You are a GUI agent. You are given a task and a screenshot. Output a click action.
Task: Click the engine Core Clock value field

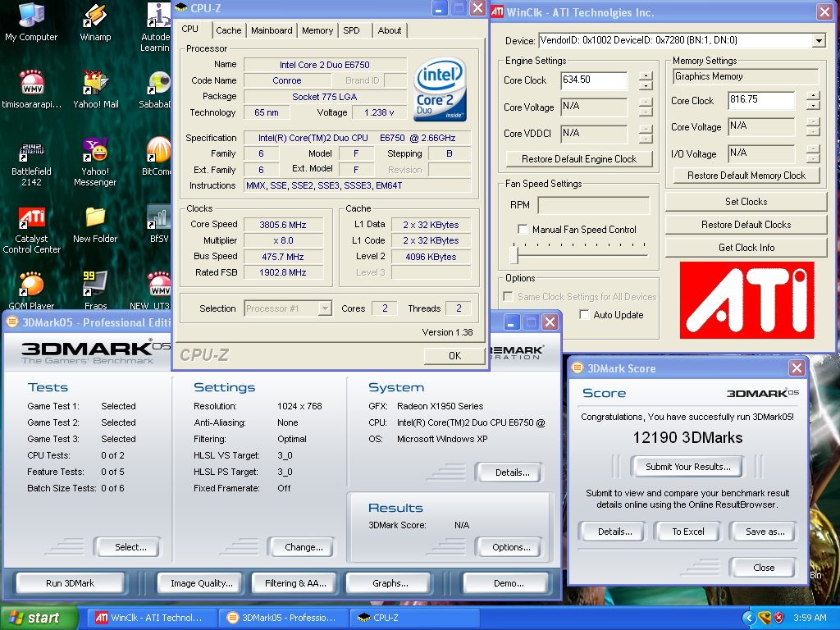click(594, 80)
